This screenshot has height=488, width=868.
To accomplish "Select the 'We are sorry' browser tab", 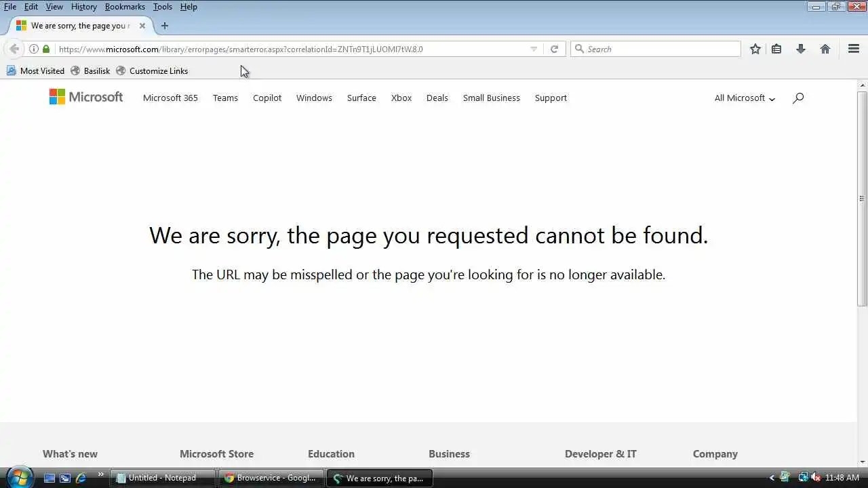I will coord(81,26).
